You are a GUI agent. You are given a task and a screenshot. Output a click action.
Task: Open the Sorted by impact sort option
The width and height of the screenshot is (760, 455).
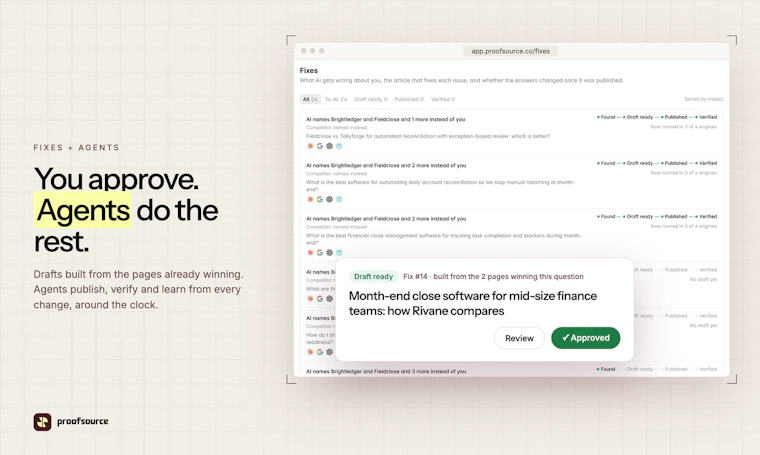(703, 99)
